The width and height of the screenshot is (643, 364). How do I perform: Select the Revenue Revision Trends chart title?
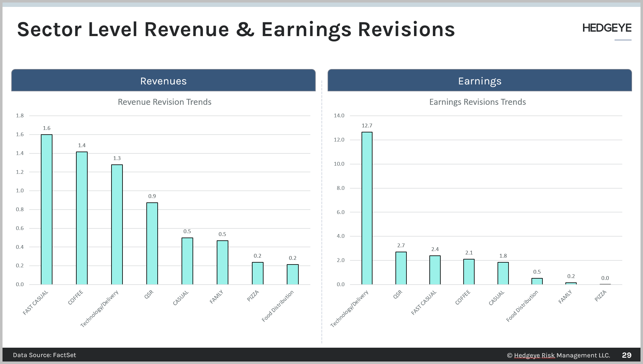165,102
